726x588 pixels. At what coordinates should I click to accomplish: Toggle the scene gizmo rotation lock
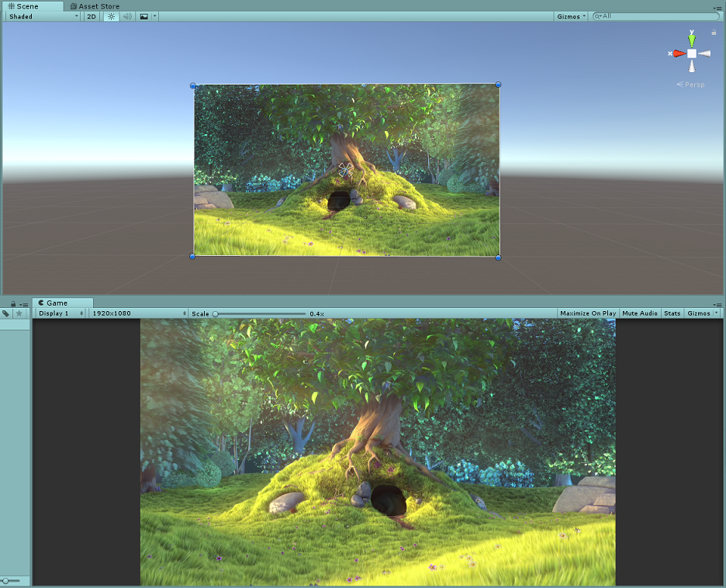pyautogui.click(x=714, y=33)
